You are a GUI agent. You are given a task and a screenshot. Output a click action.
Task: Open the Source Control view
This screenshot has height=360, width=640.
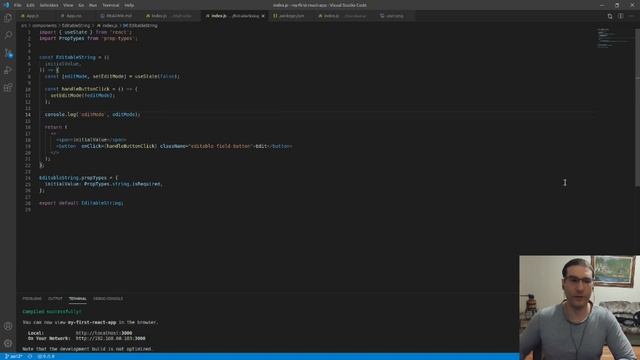[8, 53]
